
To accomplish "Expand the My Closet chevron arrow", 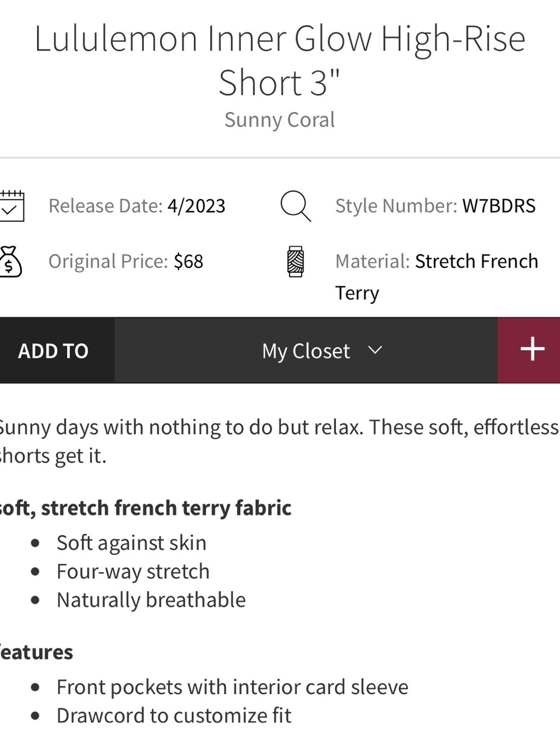I will click(375, 350).
